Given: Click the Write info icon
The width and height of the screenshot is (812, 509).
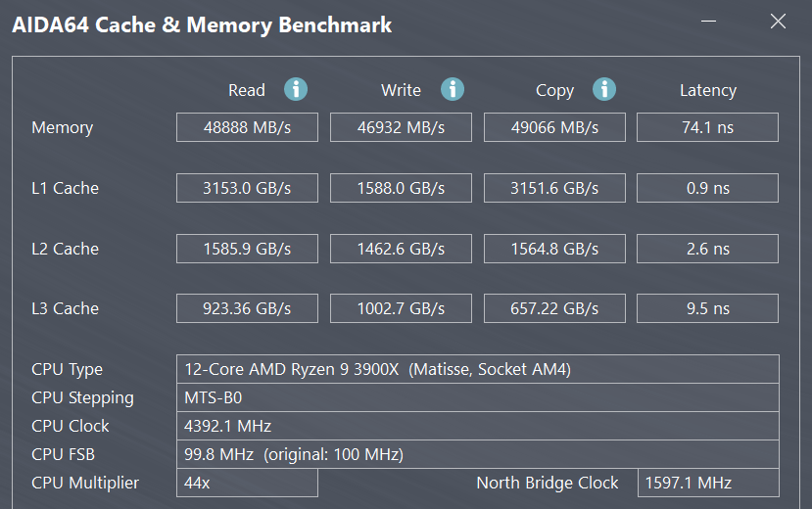Looking at the screenshot, I should [452, 89].
